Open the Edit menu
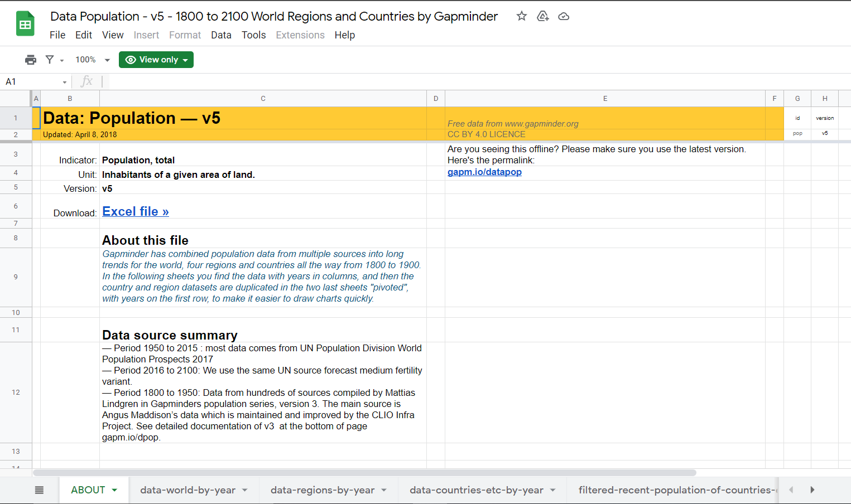The height and width of the screenshot is (504, 851). [84, 35]
